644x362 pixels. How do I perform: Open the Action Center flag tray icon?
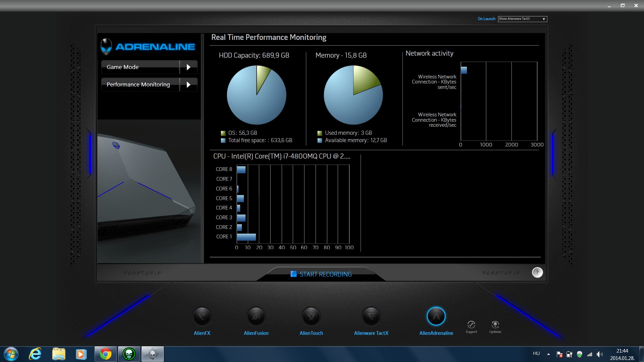[x=559, y=354]
